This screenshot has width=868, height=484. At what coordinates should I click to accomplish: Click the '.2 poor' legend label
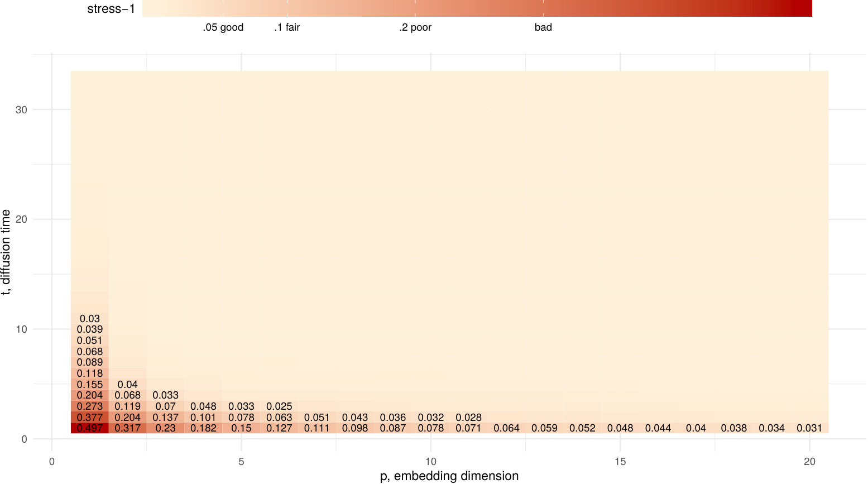coord(415,27)
